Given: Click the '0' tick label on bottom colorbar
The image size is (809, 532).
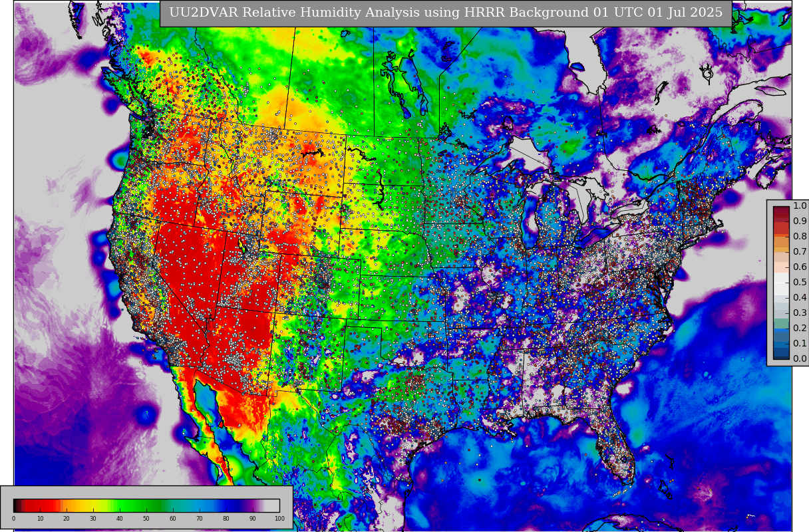Looking at the screenshot, I should click(13, 518).
